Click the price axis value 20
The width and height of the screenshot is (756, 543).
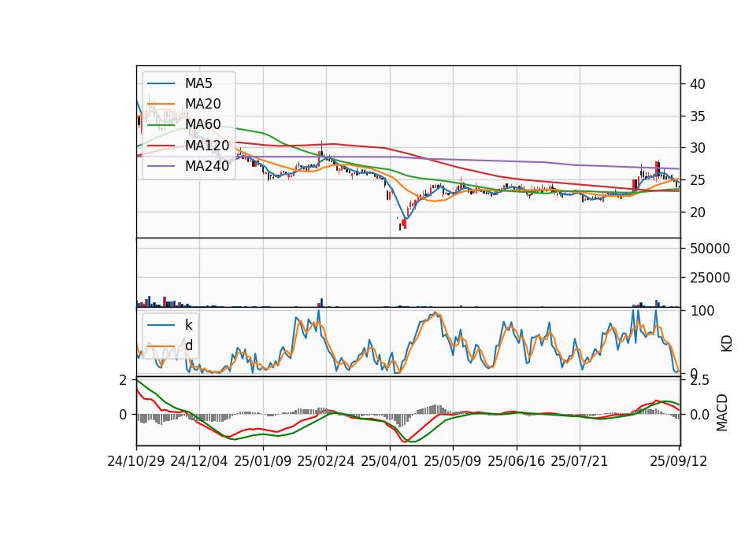point(697,212)
